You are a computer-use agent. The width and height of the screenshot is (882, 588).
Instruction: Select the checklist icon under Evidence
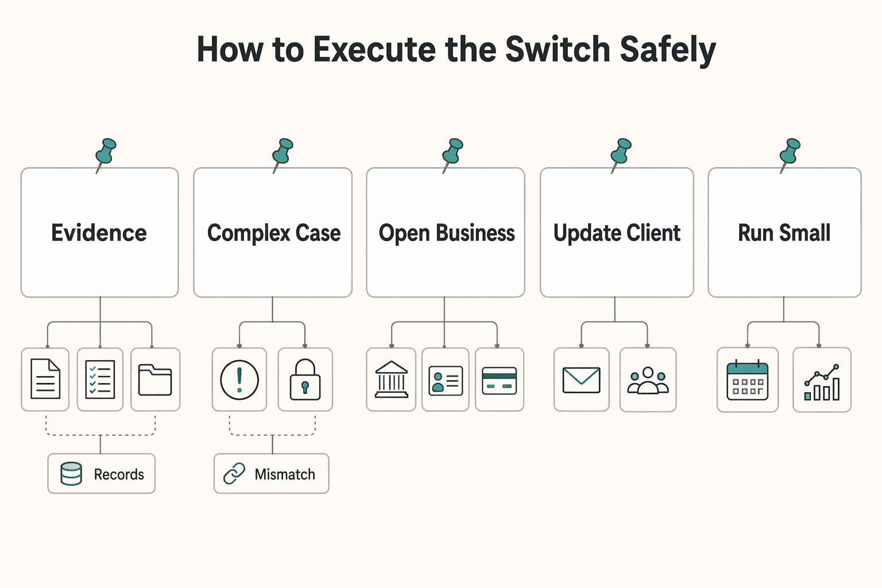[100, 379]
